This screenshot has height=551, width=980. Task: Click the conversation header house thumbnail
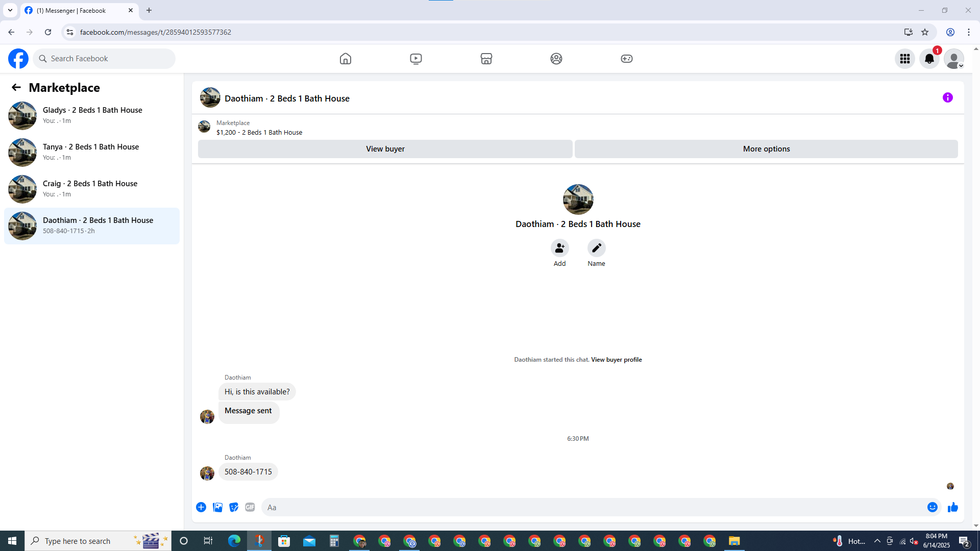210,98
